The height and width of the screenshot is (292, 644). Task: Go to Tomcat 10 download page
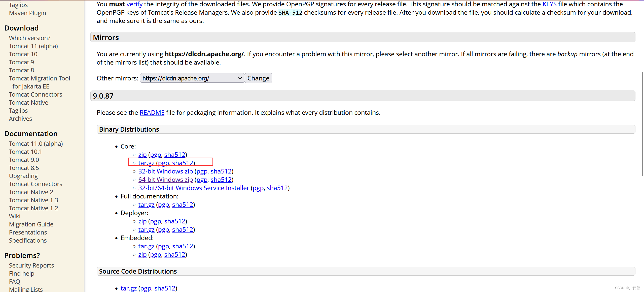(23, 54)
